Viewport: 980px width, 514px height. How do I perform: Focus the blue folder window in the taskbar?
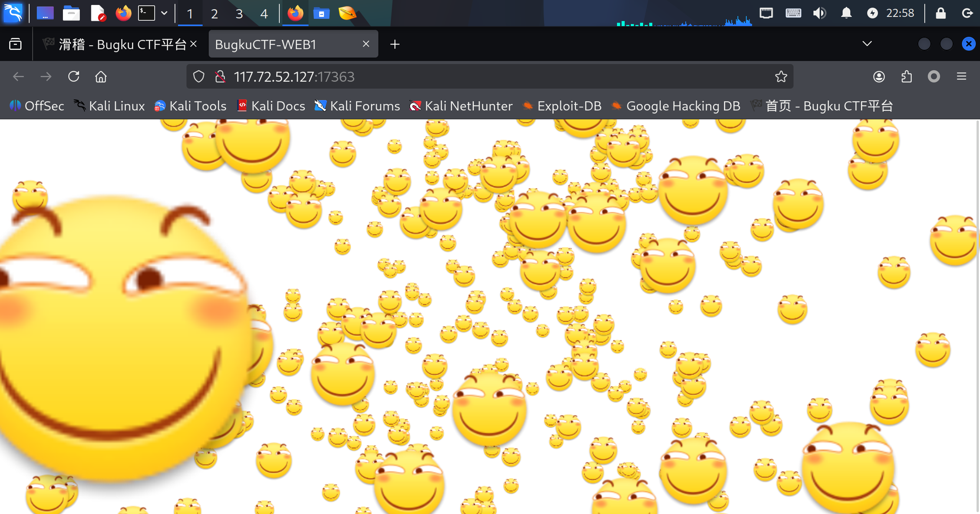coord(322,13)
